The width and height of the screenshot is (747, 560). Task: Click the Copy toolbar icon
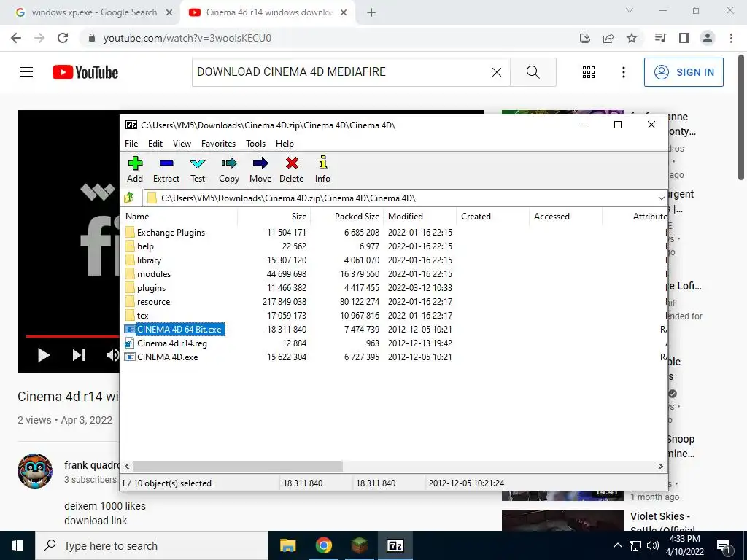(x=229, y=169)
